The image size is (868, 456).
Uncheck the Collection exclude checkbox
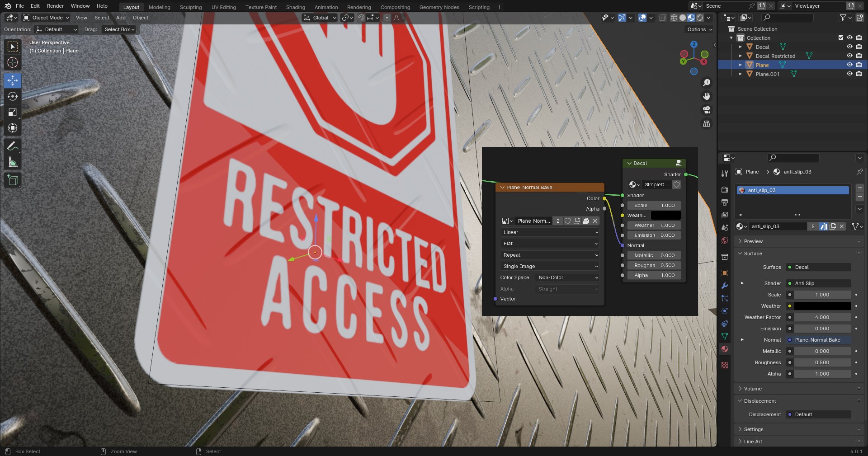[x=841, y=38]
